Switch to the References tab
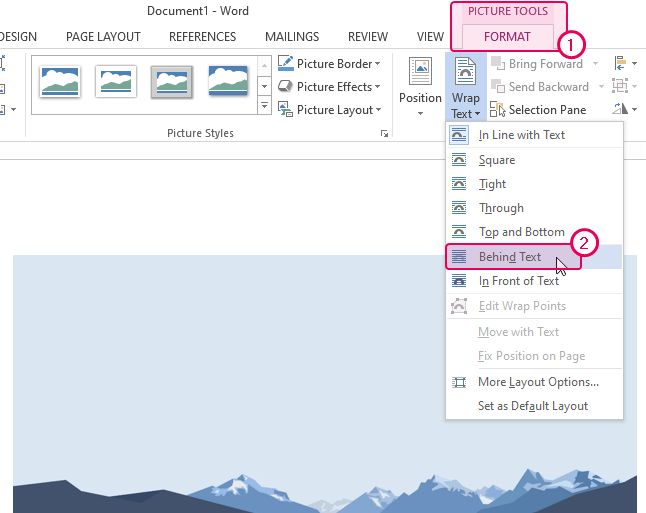 (202, 37)
